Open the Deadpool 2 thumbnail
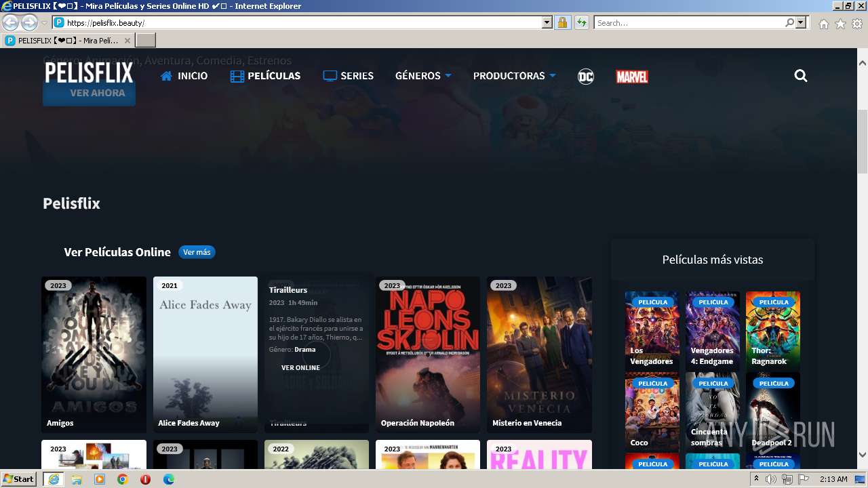Viewport: 868px width, 488px height. tap(773, 411)
